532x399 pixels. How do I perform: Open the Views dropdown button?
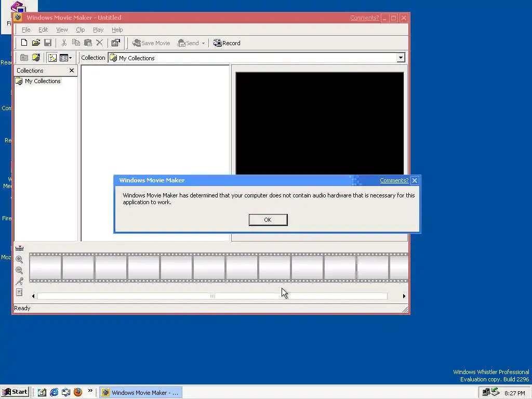(x=66, y=58)
